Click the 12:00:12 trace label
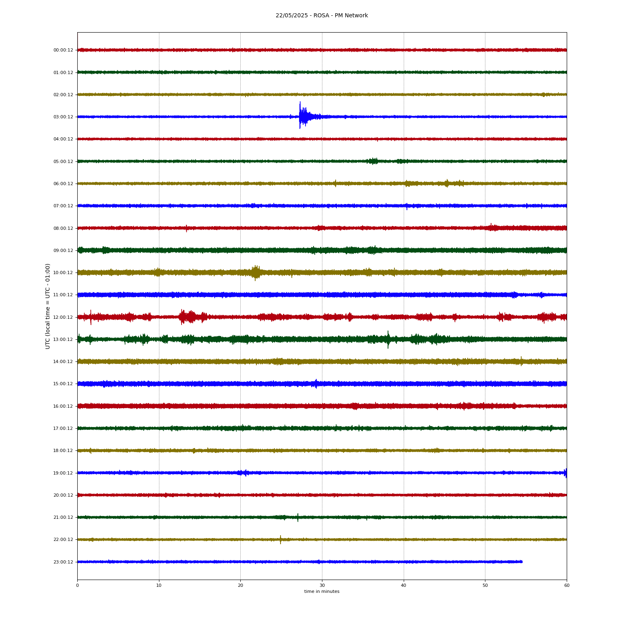The width and height of the screenshot is (644, 644). tap(63, 317)
